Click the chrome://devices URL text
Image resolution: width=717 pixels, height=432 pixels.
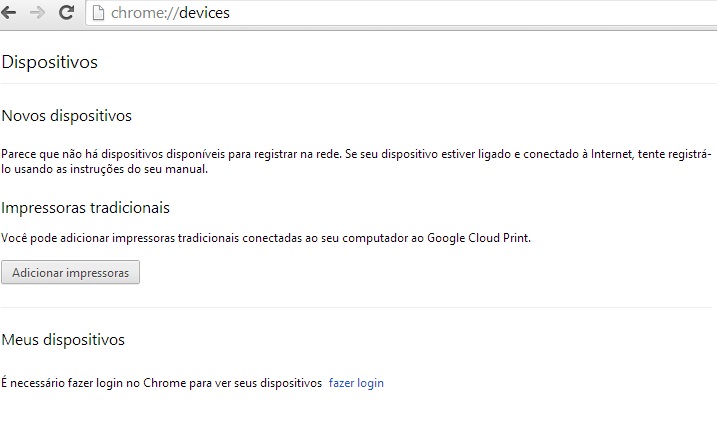[x=173, y=14]
